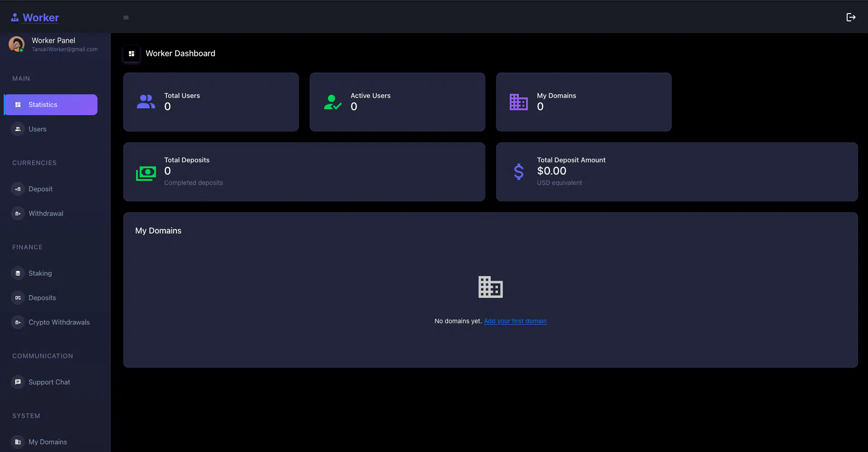The image size is (868, 452).
Task: Click the Total Deposits cash icon
Action: pos(146,173)
